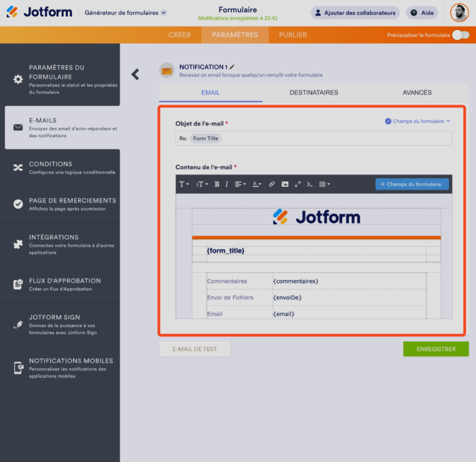Click the {form_title} placeholder in email body

click(x=226, y=251)
